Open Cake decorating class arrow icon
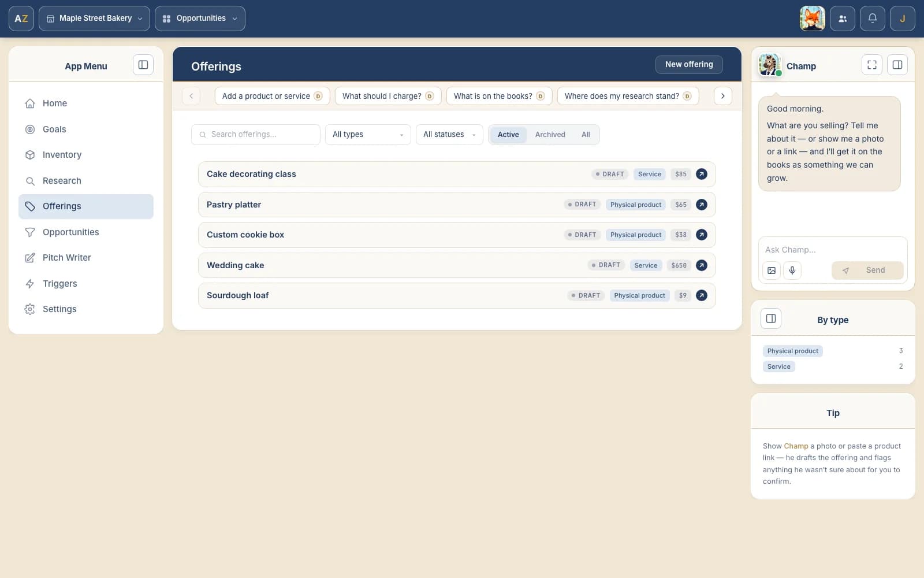 click(702, 174)
